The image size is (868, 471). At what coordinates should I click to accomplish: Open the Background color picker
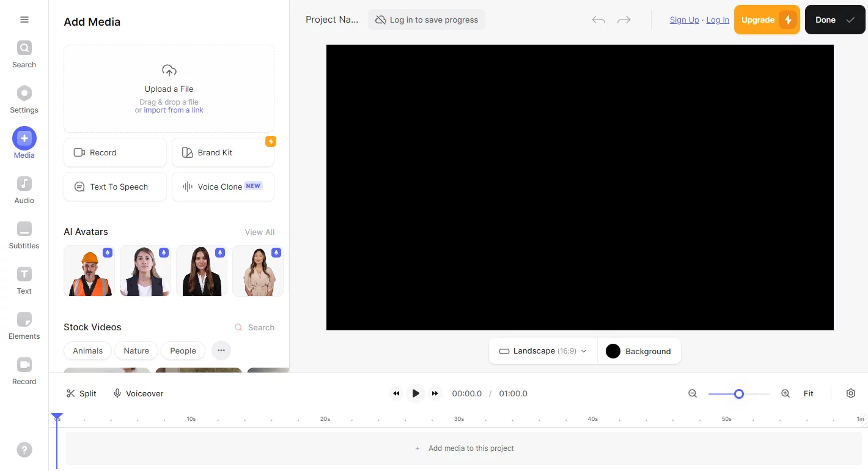639,351
